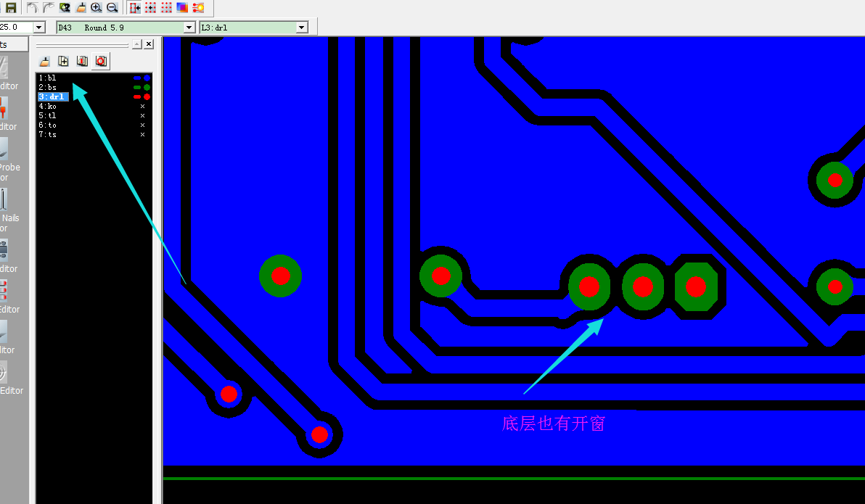865x504 pixels.
Task: Click the collapse arrow on layer panel header
Action: click(136, 44)
